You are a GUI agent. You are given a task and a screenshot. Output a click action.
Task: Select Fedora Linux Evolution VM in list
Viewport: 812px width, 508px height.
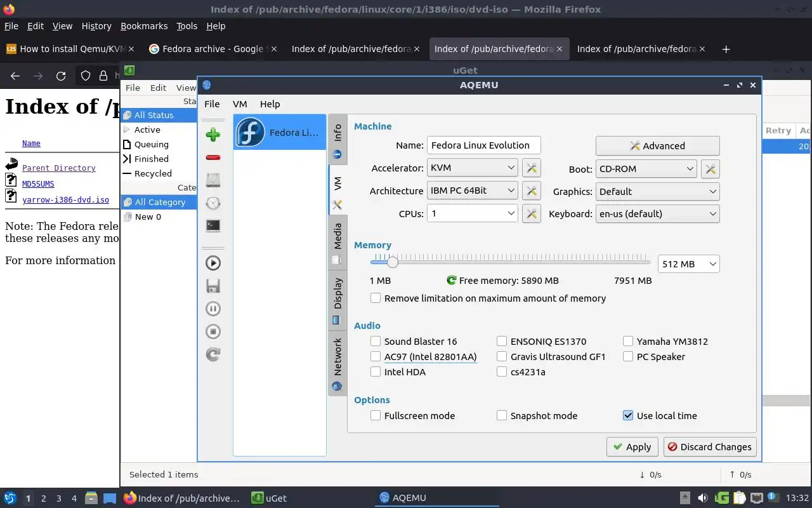click(x=280, y=133)
